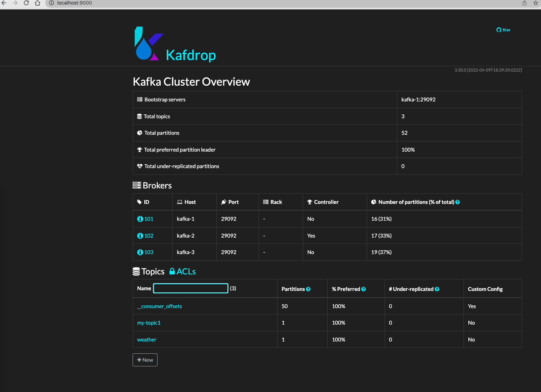Image resolution: width=541 pixels, height=392 pixels.
Task: Click the Bootstrap servers row icon
Action: pyautogui.click(x=140, y=100)
